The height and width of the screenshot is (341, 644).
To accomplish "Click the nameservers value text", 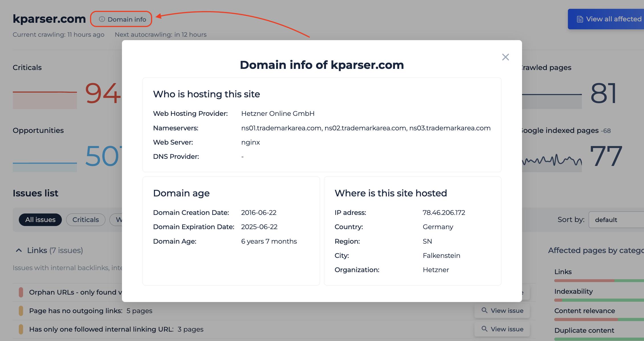I will (x=366, y=128).
